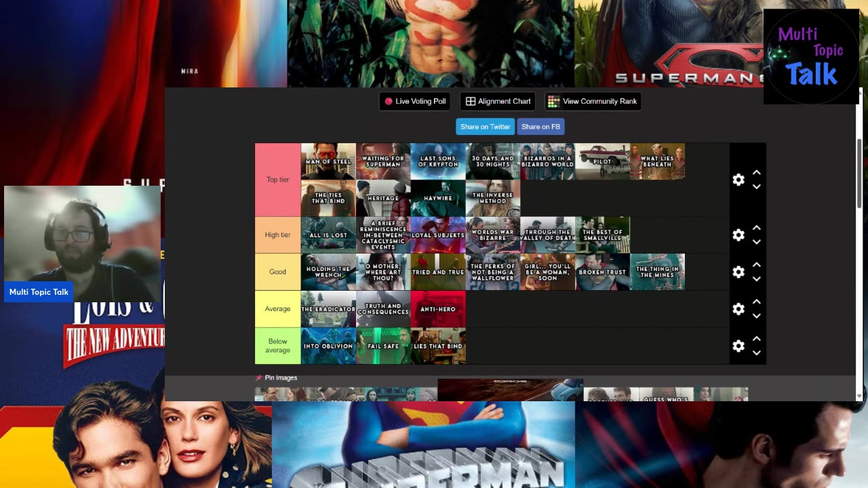View Community Rank for this tier list
The width and height of the screenshot is (868, 488).
point(593,101)
